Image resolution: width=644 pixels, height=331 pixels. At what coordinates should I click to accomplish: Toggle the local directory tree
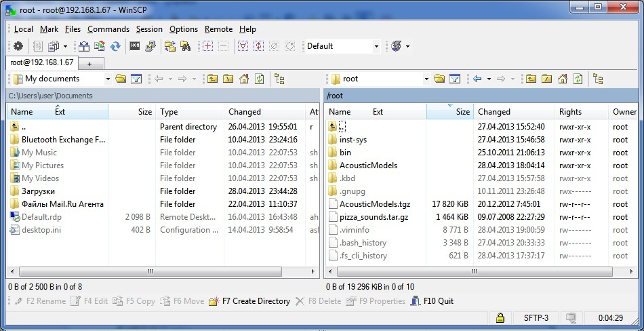(x=280, y=79)
